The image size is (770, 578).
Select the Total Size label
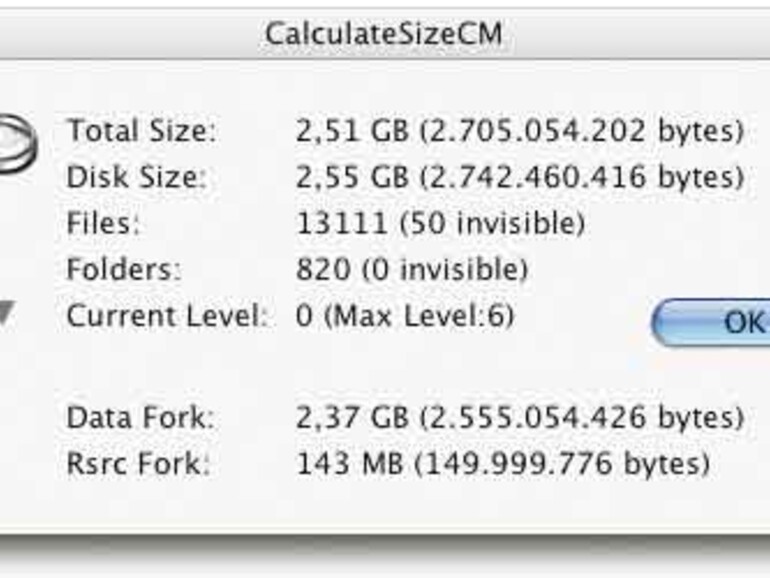click(x=141, y=131)
